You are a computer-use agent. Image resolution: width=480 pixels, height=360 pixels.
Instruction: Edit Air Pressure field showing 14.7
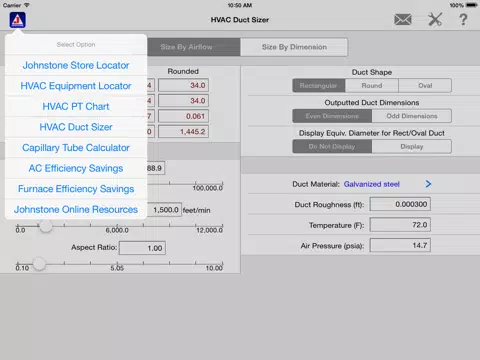click(x=400, y=246)
